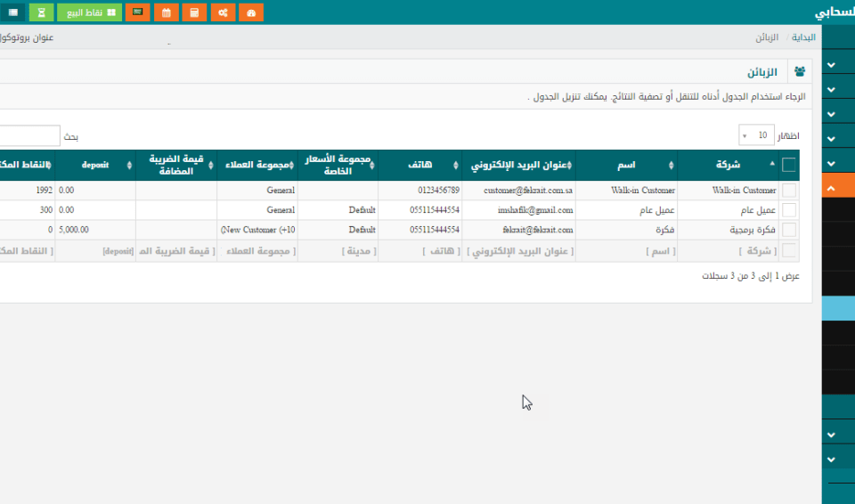Viewport: 855px width, 504px height.
Task: Click the green hourglass icon button
Action: point(41,12)
